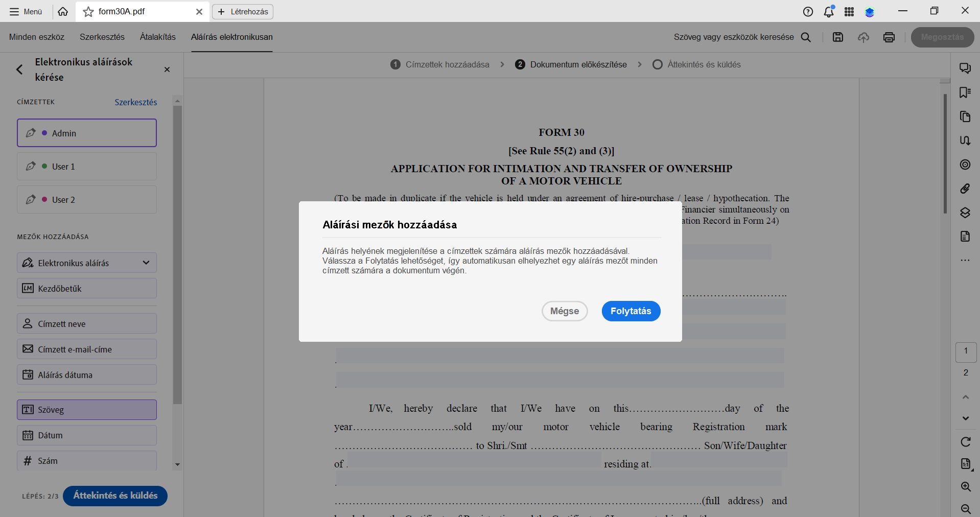The image size is (980, 517).
Task: Go to step Címzettek hozzáadása
Action: [x=440, y=64]
